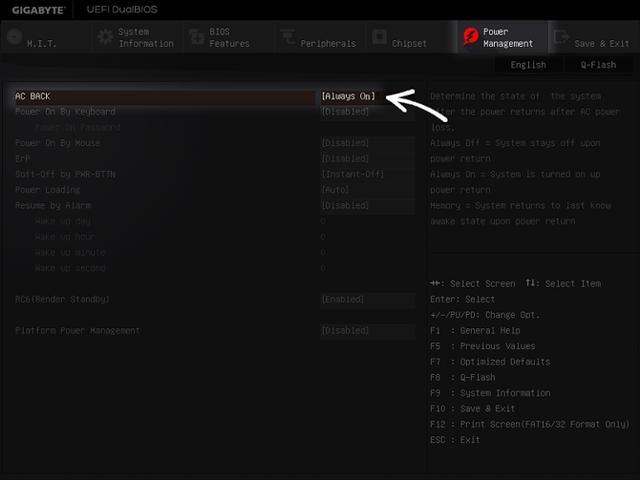Toggle the ErP Disabled setting
The height and width of the screenshot is (480, 640).
345,158
